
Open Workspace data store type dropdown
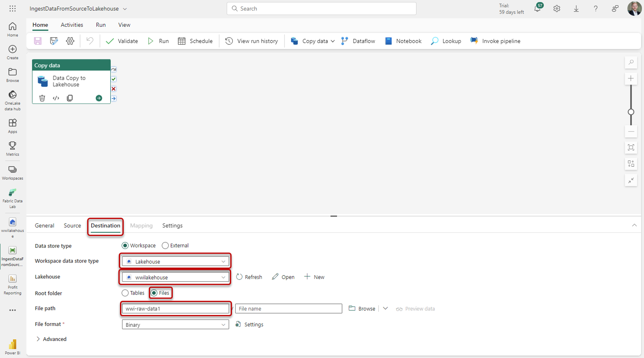[175, 261]
